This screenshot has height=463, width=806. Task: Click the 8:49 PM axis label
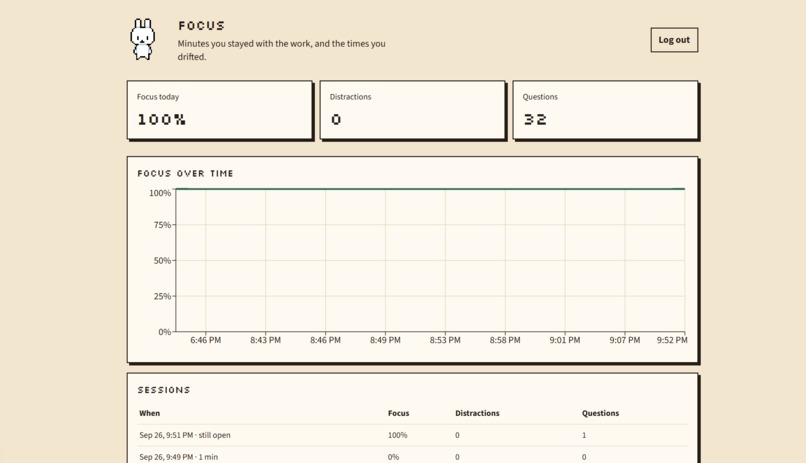[385, 340]
